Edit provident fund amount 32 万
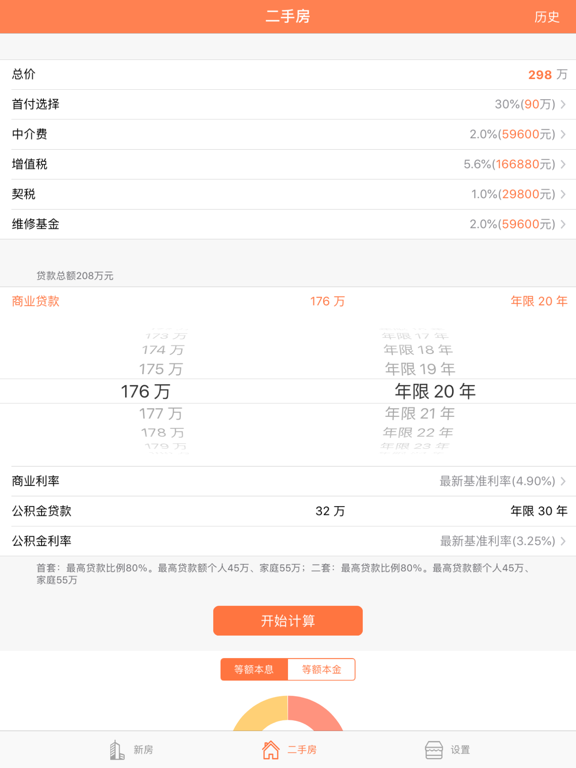The image size is (576, 768). click(330, 511)
